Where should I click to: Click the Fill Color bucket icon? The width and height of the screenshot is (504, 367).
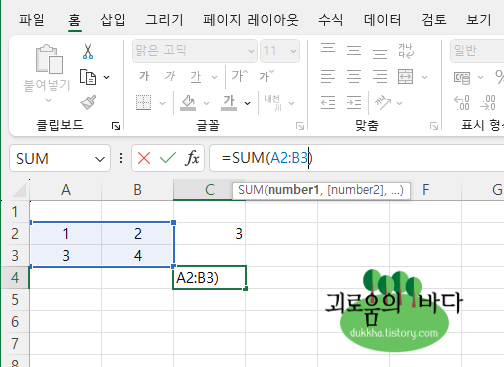188,103
